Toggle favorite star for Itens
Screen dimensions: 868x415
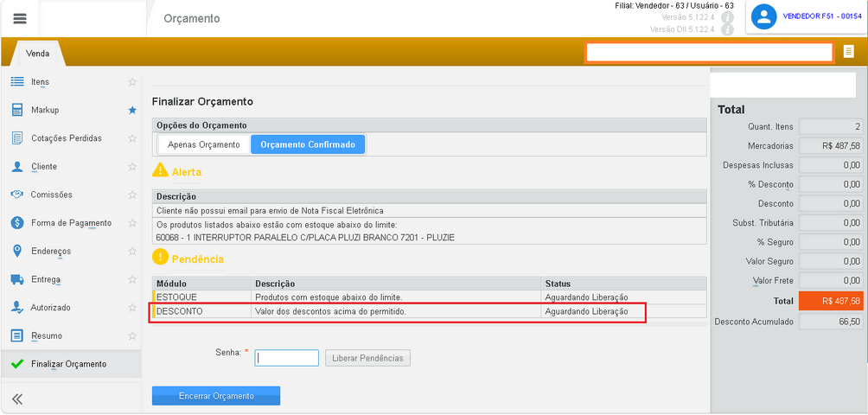132,82
